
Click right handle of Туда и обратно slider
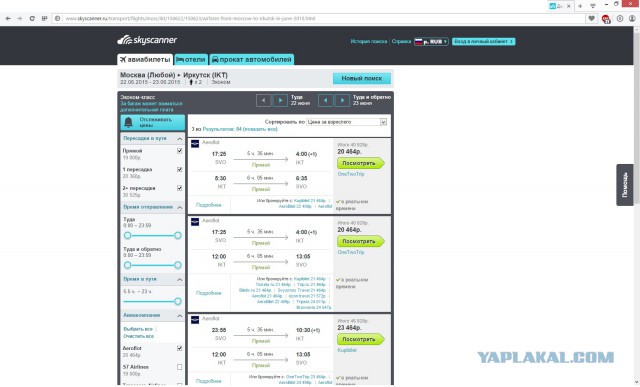click(x=178, y=265)
